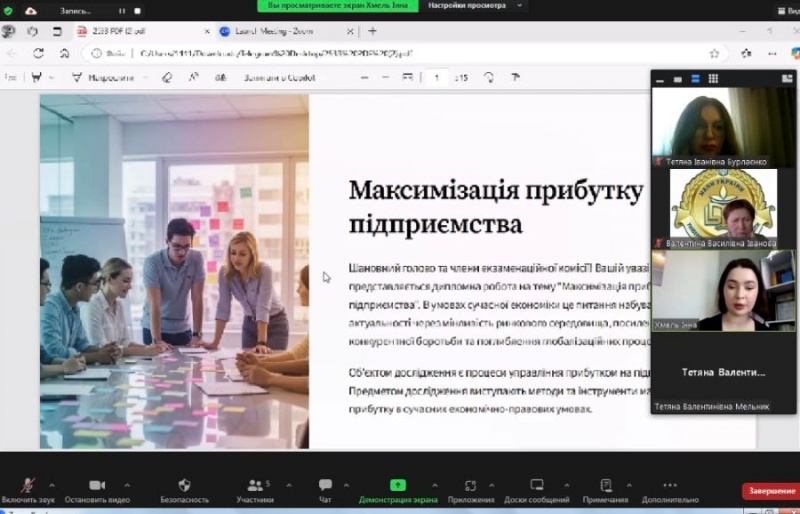
Task: Open browser settings and more menu
Action: (x=772, y=53)
